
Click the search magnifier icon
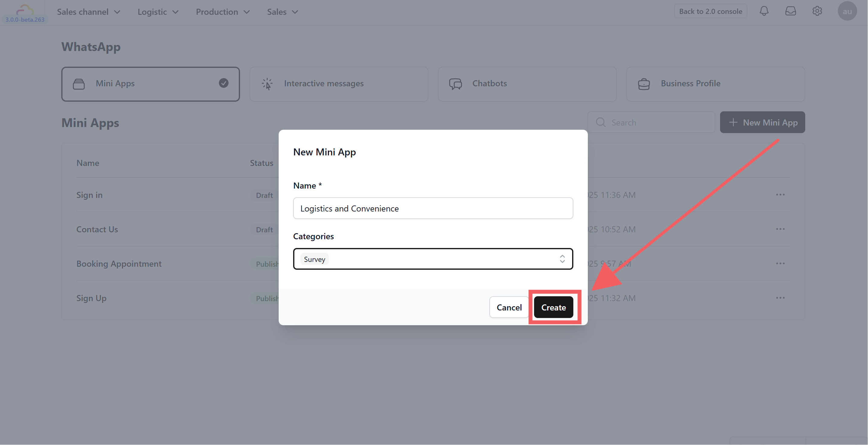601,122
